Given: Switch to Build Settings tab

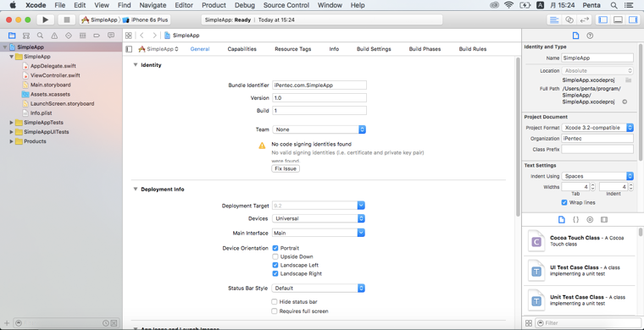Looking at the screenshot, I should [374, 49].
